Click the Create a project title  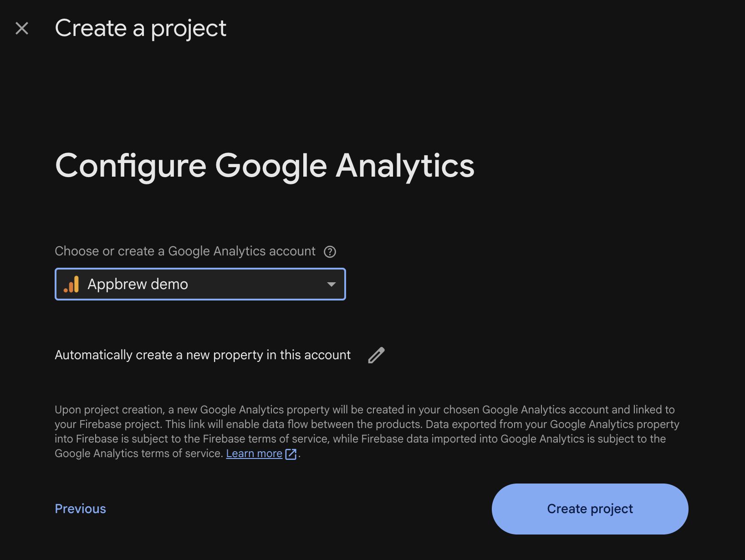click(x=140, y=29)
